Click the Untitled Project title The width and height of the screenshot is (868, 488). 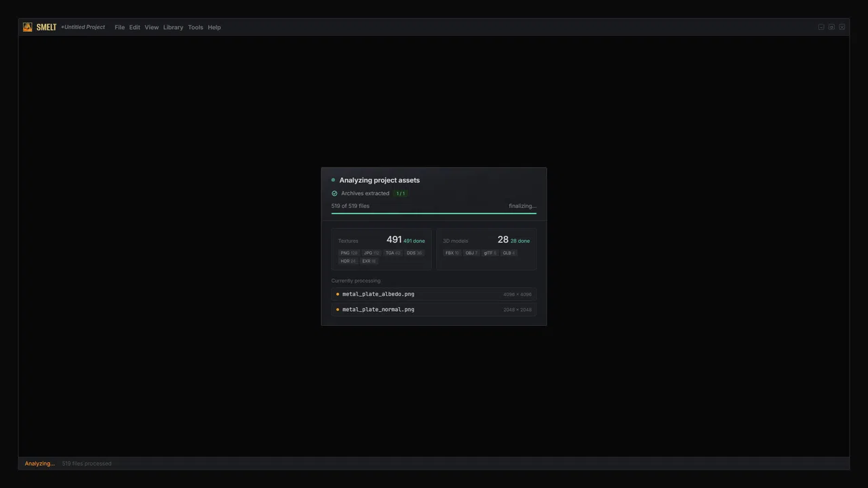[x=83, y=27]
